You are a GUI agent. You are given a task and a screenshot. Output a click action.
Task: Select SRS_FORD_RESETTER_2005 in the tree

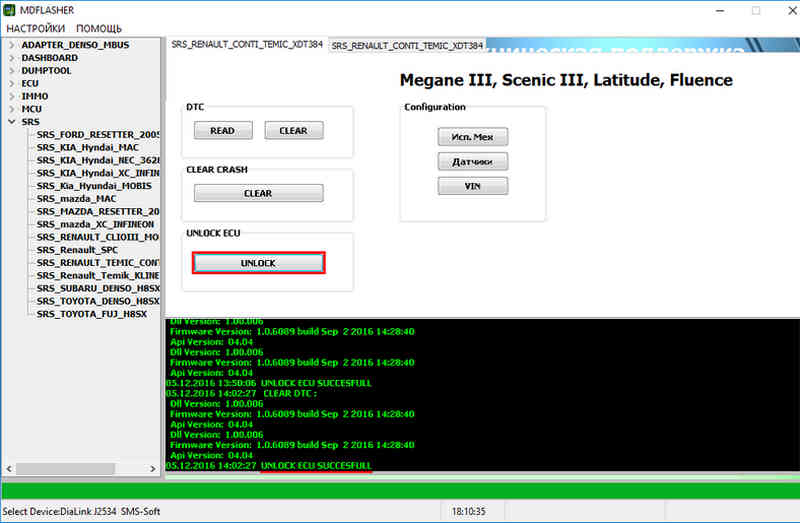coord(98,135)
